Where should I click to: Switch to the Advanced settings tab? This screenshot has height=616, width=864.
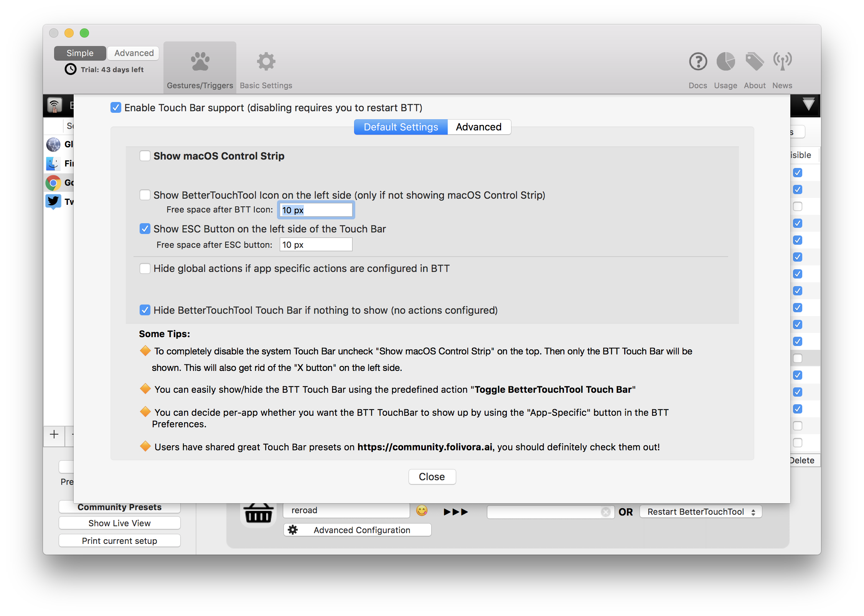click(478, 127)
